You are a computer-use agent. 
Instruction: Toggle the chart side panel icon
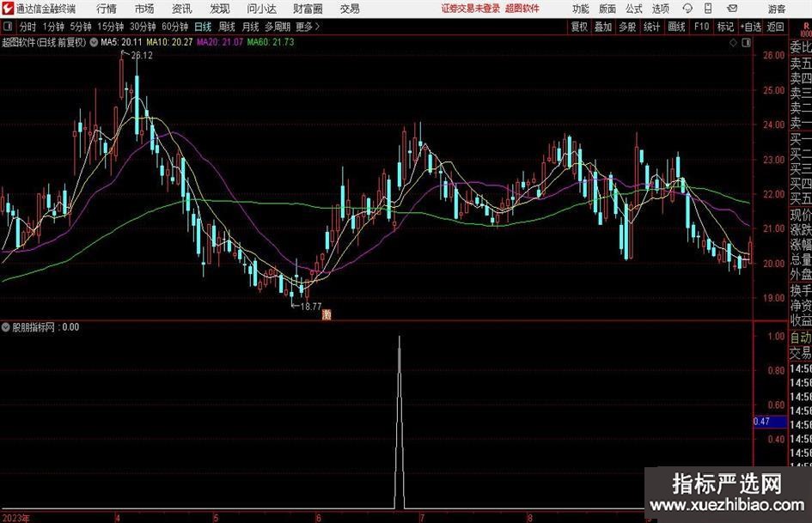click(746, 43)
